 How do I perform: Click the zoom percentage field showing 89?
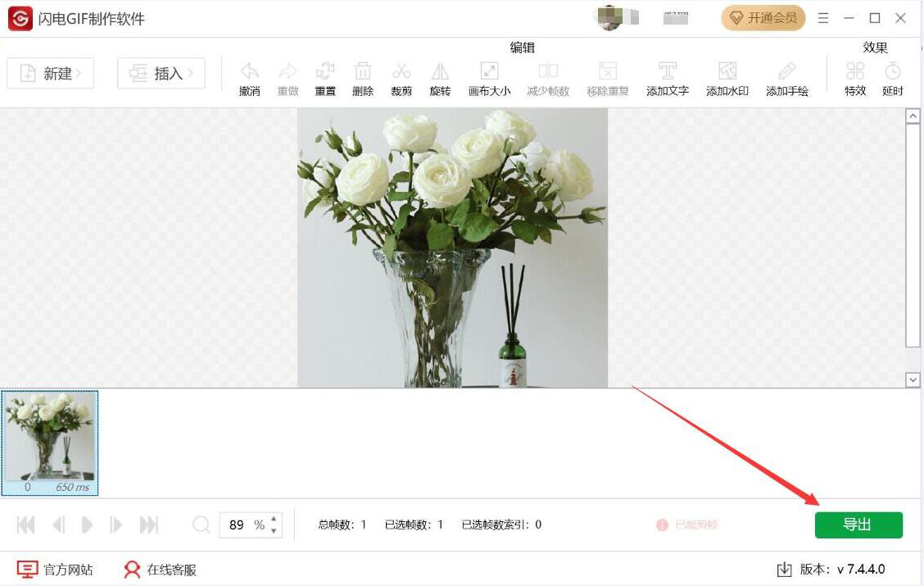pos(251,525)
